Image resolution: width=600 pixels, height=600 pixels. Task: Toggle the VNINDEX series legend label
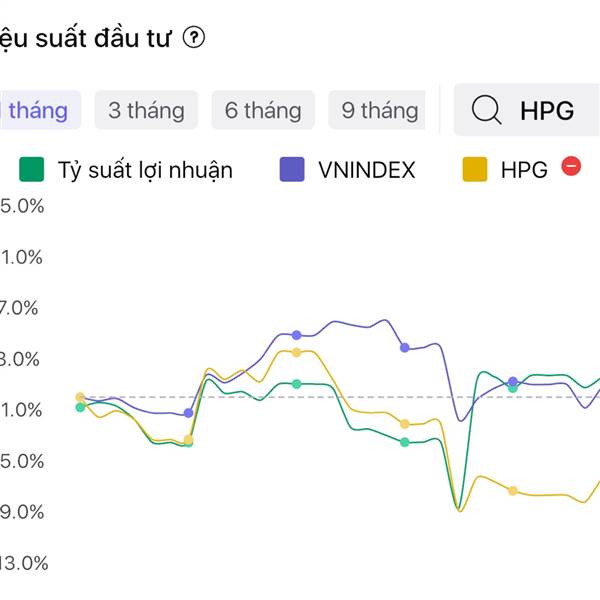point(366,170)
